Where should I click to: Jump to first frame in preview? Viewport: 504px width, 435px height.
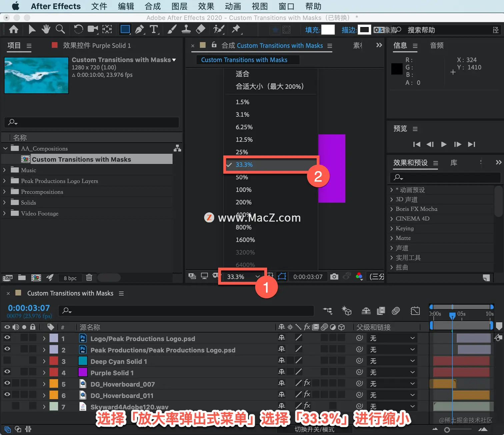[x=417, y=144]
